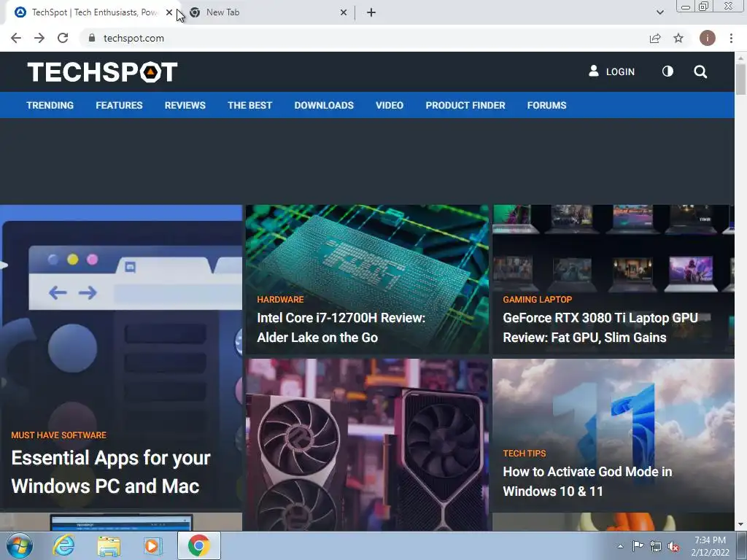The image size is (747, 560).
Task: Open the FEATURES menu
Action: (119, 105)
